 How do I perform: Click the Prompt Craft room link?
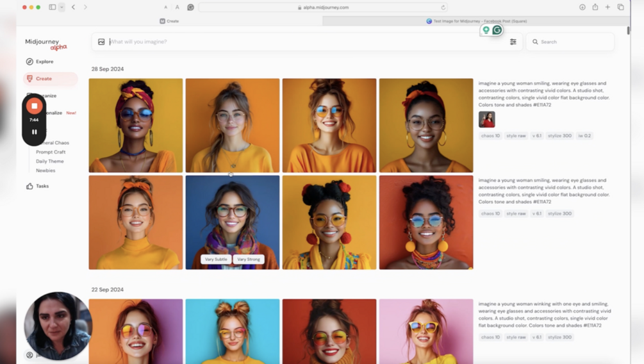51,152
